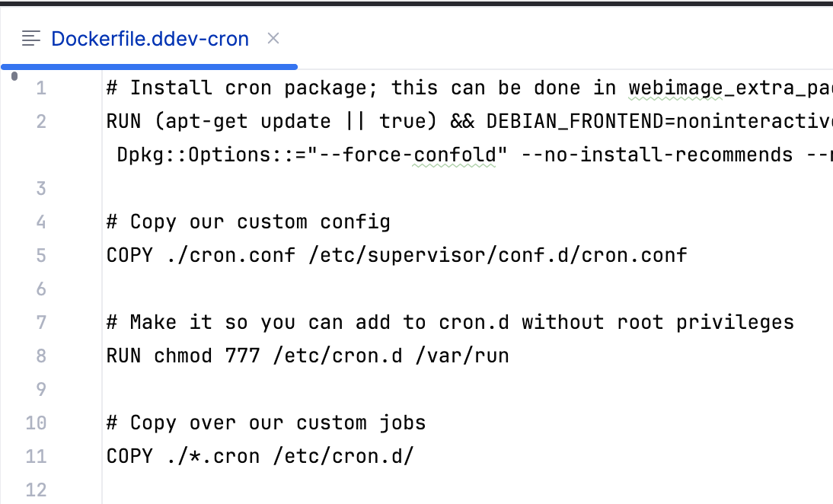Viewport: 833px width, 504px height.
Task: Click line number 8 in the gutter
Action: point(41,356)
